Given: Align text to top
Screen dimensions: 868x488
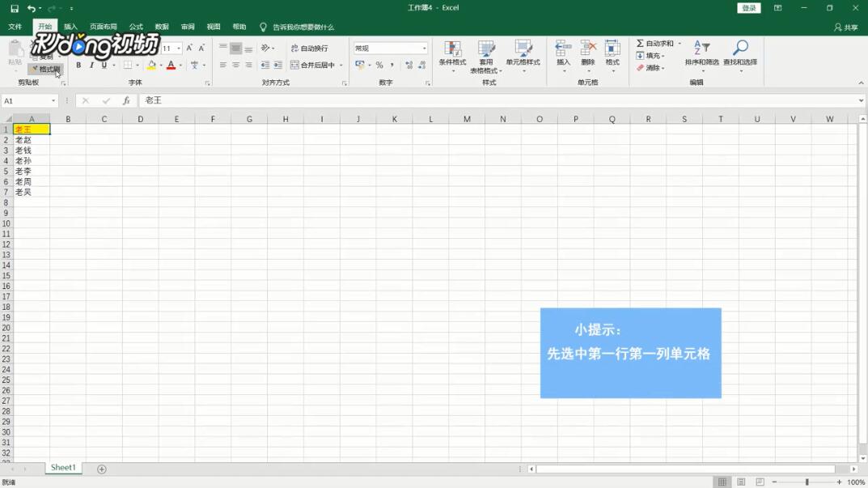Looking at the screenshot, I should [222, 49].
